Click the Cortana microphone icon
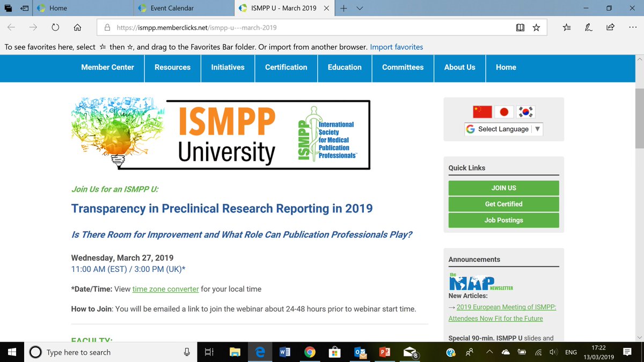The image size is (644, 362). [x=187, y=352]
